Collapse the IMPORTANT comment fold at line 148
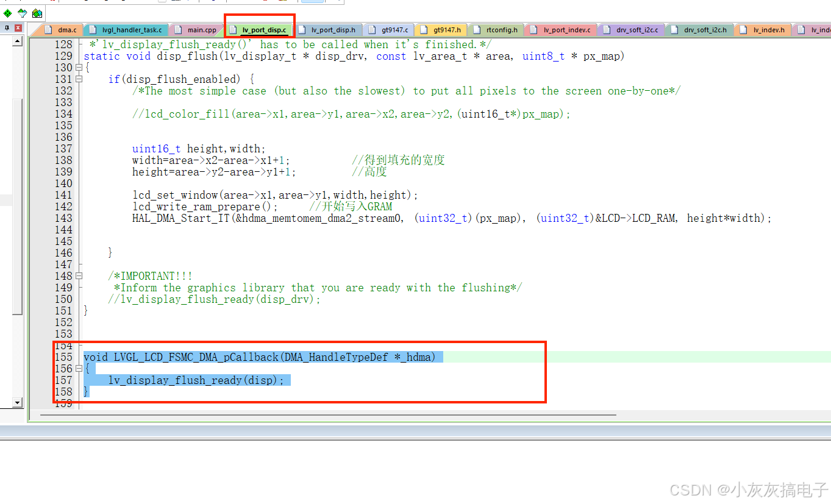This screenshot has height=504, width=831. (x=77, y=275)
